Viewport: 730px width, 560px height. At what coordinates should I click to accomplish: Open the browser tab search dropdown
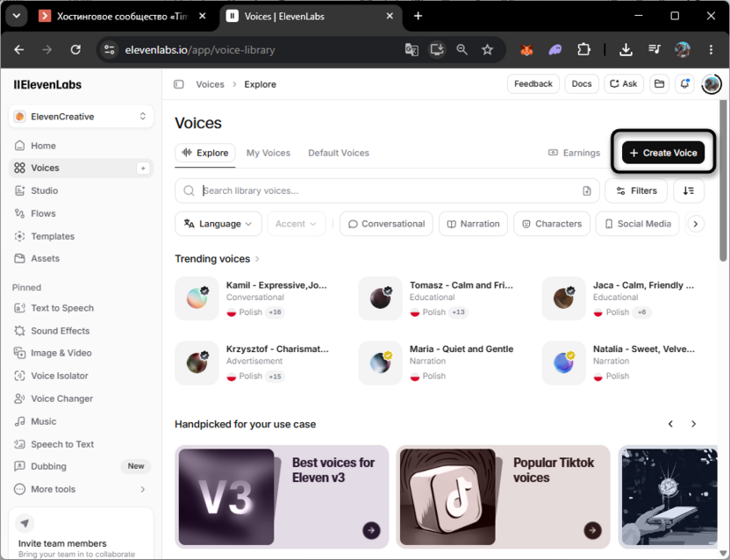[x=17, y=16]
